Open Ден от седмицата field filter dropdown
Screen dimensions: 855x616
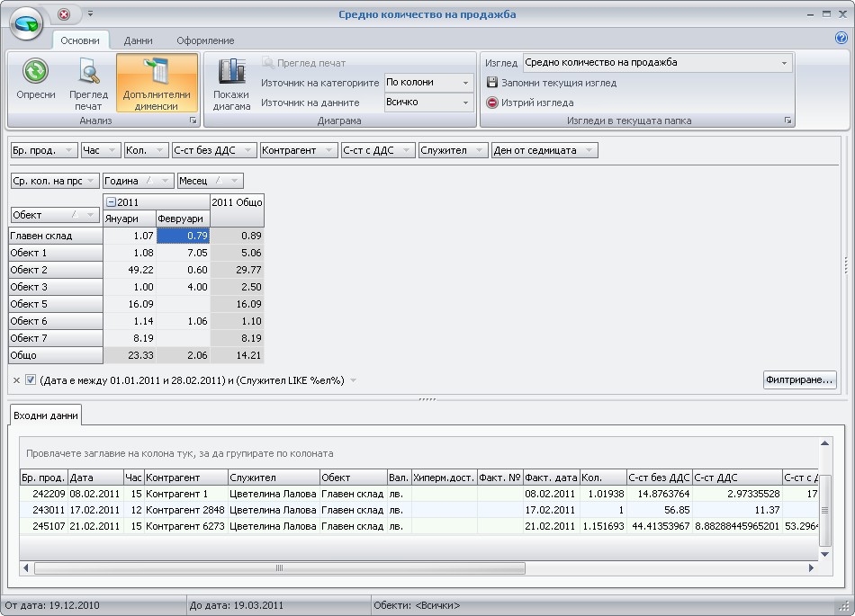(x=589, y=150)
